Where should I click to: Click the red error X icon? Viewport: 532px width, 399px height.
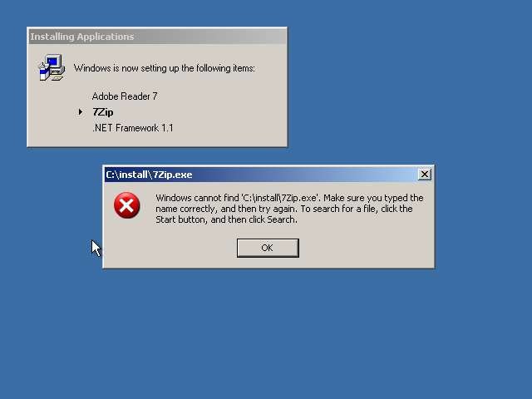point(127,205)
